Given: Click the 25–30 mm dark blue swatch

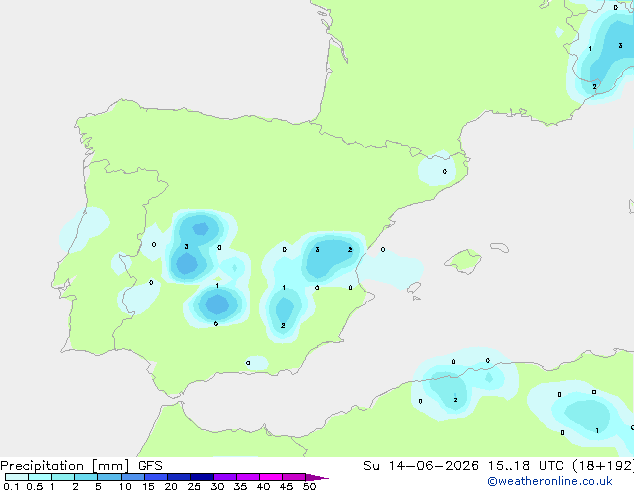Looking at the screenshot, I should click(201, 477).
